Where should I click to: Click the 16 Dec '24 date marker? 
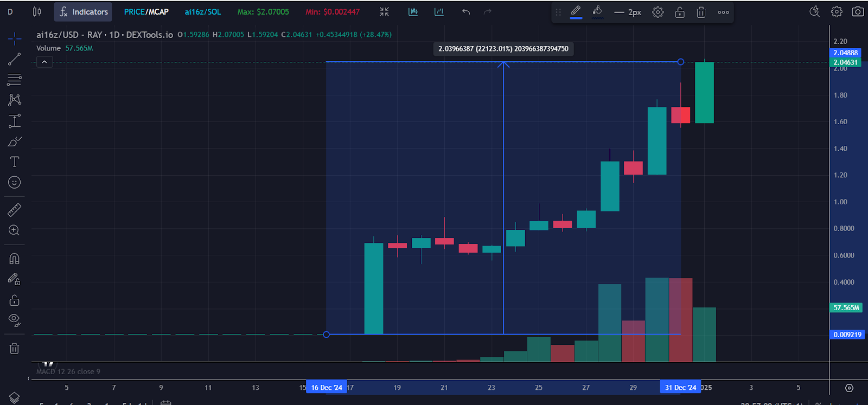tap(327, 388)
